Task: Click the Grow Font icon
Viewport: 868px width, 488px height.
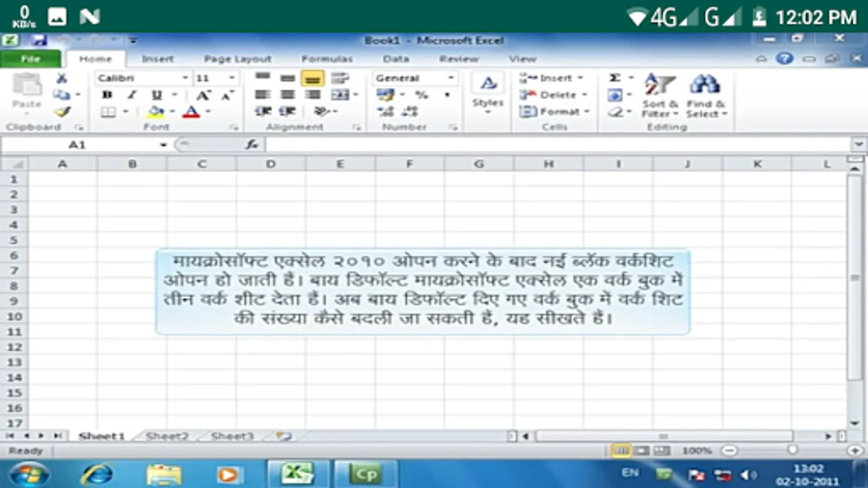Action: click(203, 95)
